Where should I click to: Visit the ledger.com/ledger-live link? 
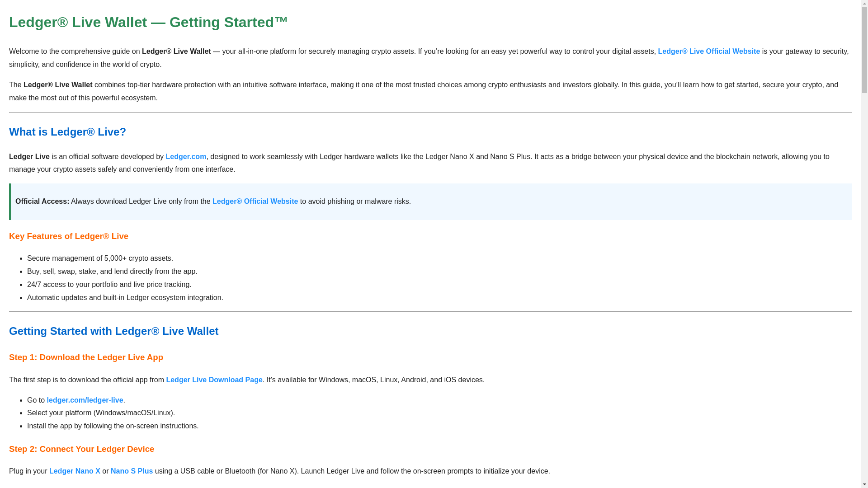85,400
